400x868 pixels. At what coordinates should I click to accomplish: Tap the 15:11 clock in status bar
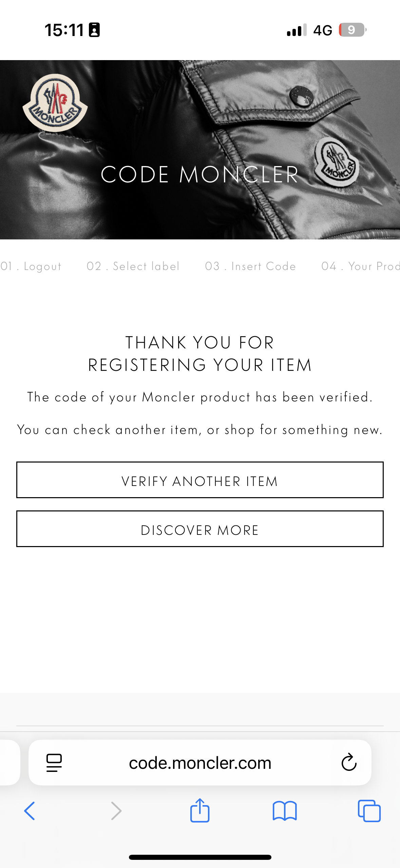pyautogui.click(x=64, y=30)
